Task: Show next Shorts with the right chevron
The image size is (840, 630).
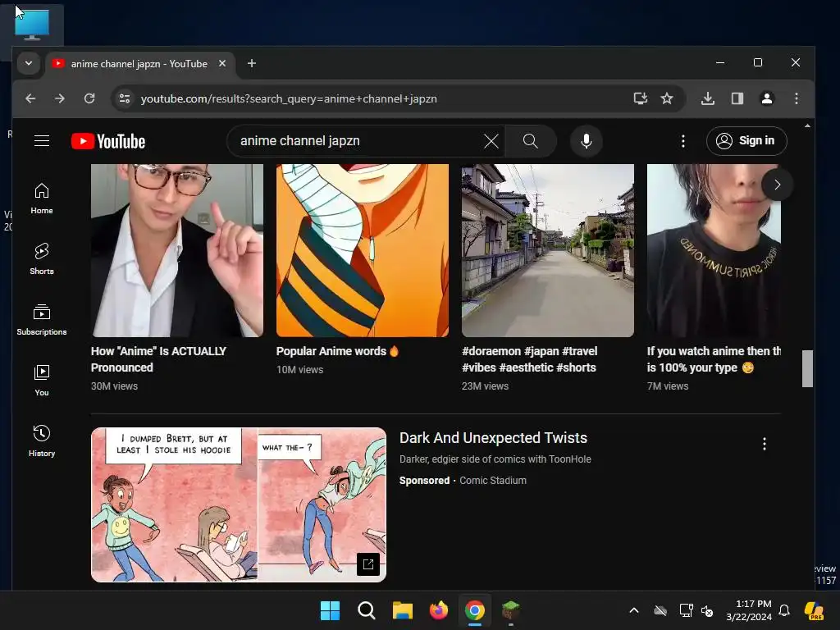Action: coord(778,185)
